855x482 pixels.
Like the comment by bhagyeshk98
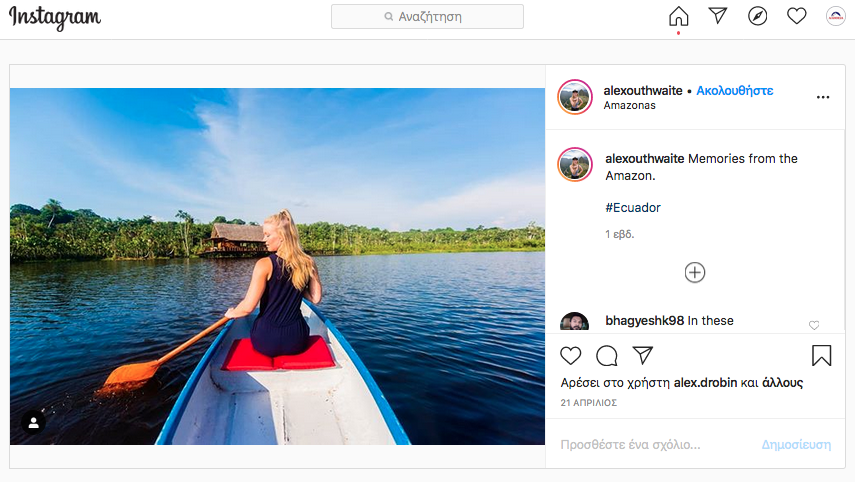[x=814, y=325]
